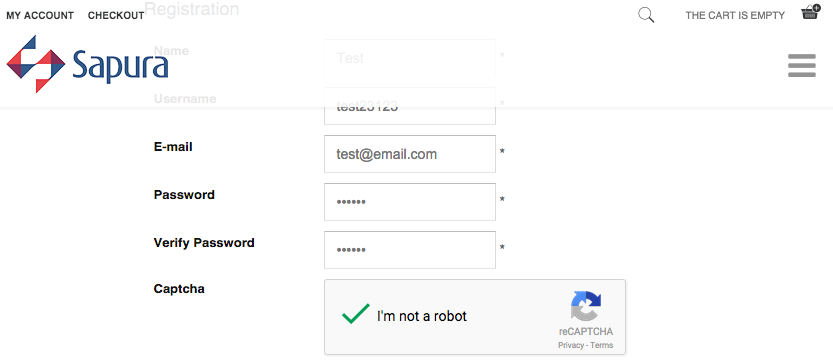833x363 pixels.
Task: Open the search magnifier icon
Action: 646,15
